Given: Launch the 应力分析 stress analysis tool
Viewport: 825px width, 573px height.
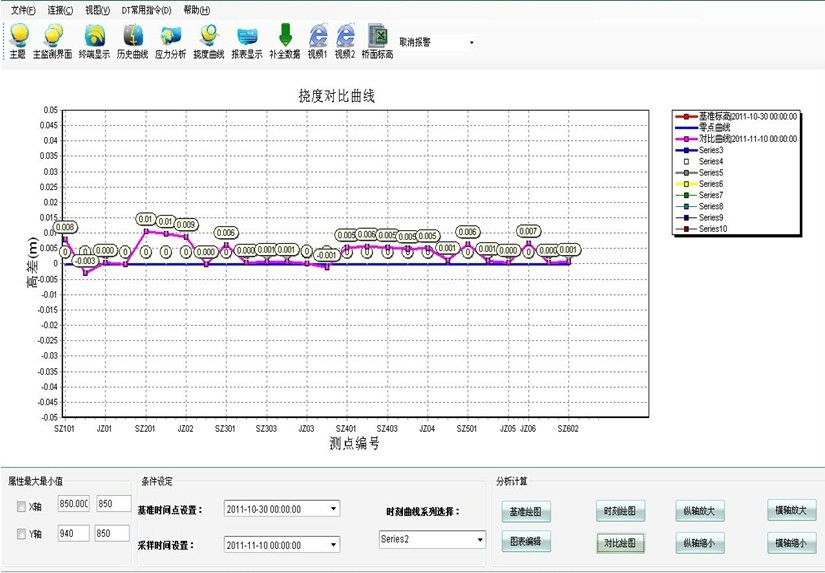Looking at the screenshot, I should [x=170, y=36].
